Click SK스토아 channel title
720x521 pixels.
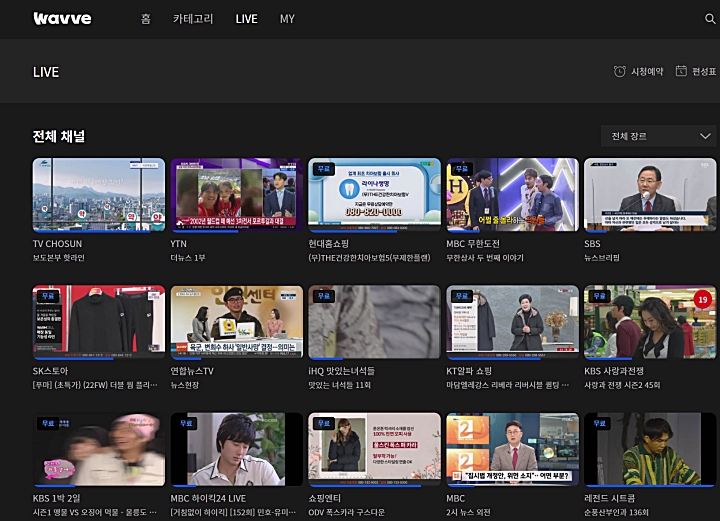[x=50, y=371]
